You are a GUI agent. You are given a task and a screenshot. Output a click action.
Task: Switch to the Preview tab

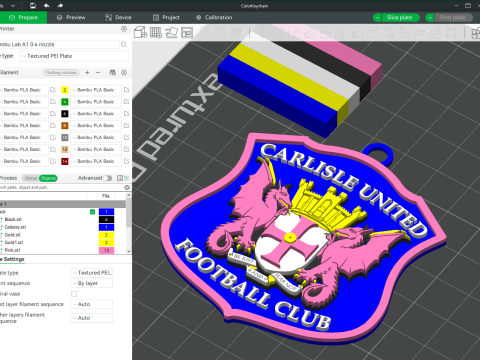[71, 17]
